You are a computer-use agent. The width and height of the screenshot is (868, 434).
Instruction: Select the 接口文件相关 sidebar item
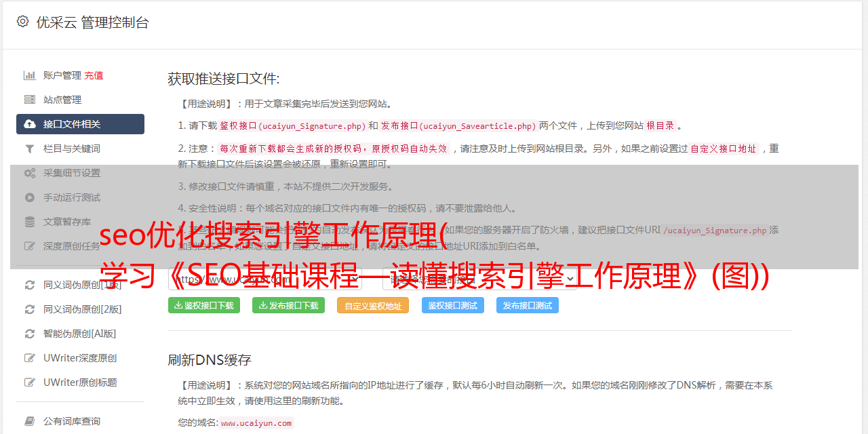click(80, 124)
